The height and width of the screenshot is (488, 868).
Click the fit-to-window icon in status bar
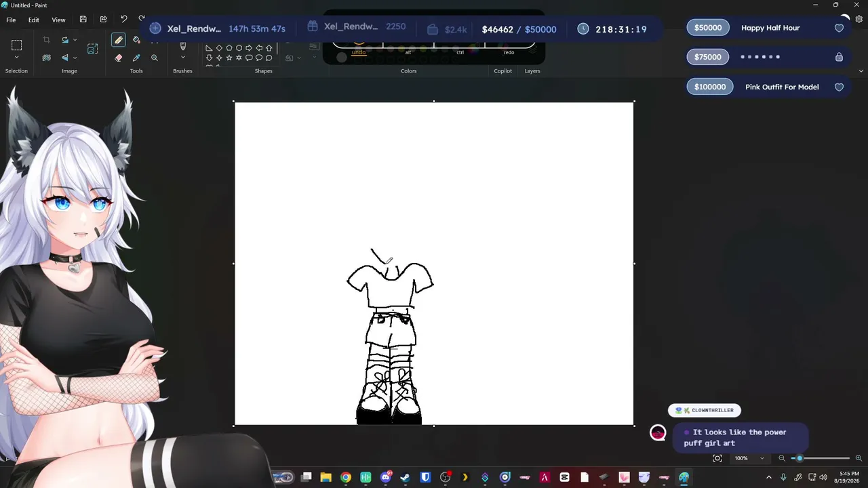coord(717,458)
